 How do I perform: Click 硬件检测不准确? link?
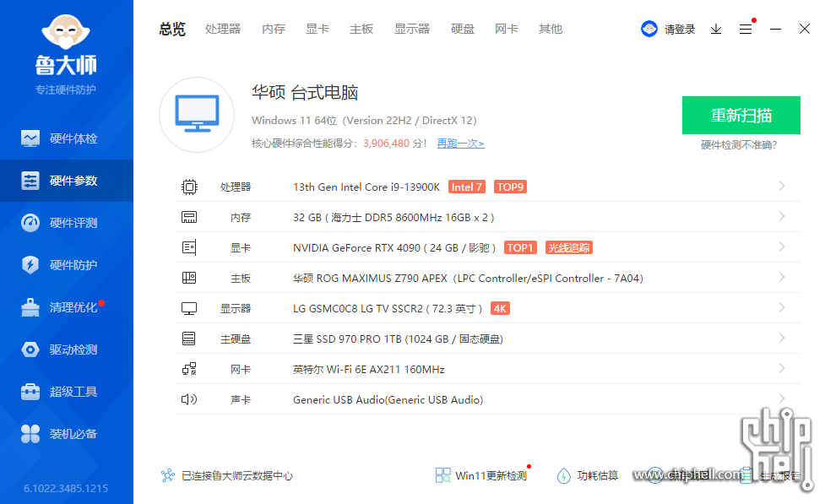coord(739,145)
